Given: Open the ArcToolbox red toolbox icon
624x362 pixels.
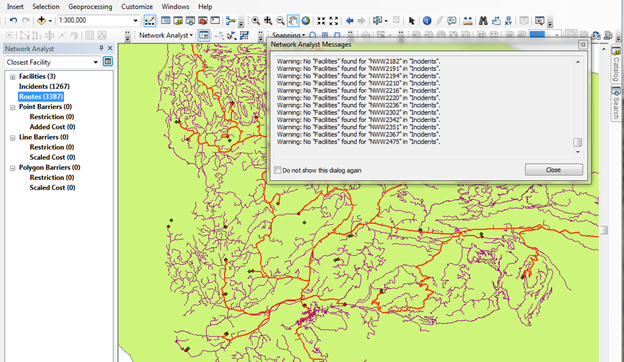Looking at the screenshot, I should (203, 20).
